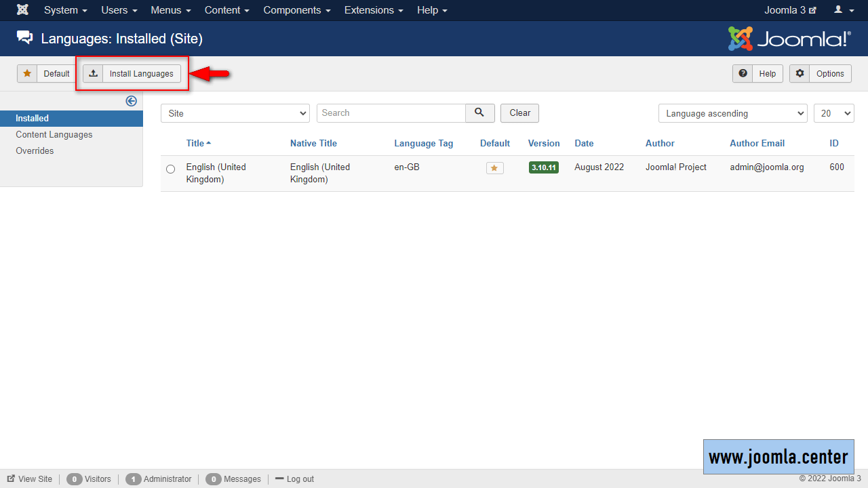Click the question mark Help icon
Screen dimensions: 868x488
pyautogui.click(x=743, y=74)
